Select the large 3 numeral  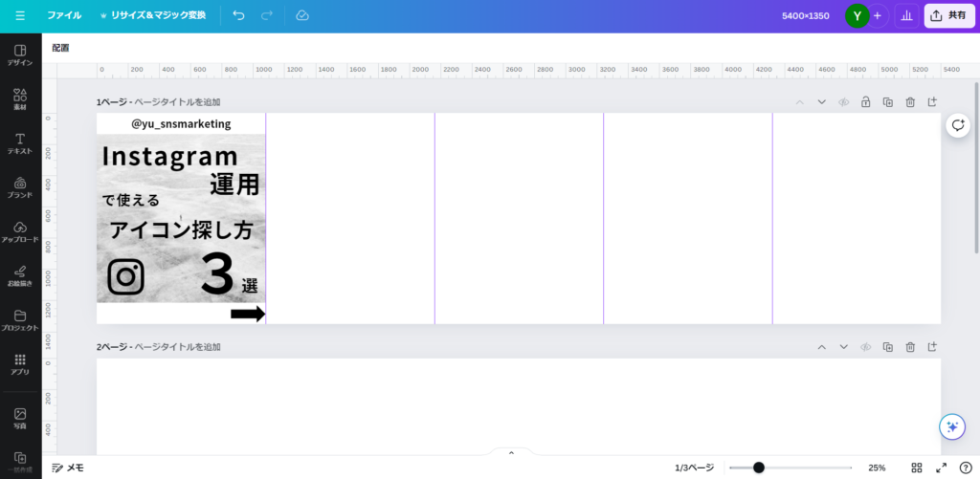(217, 274)
